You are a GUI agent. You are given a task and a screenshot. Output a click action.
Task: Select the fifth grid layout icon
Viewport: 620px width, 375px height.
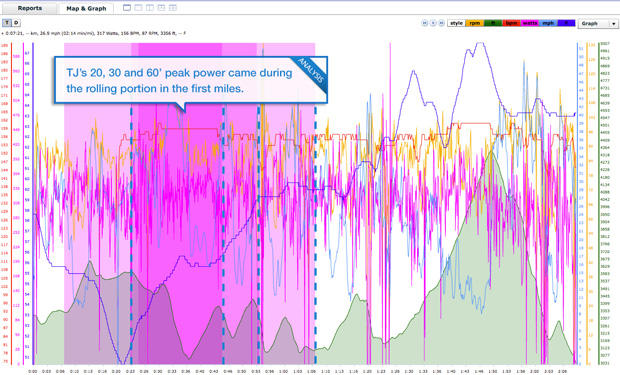[x=173, y=8]
